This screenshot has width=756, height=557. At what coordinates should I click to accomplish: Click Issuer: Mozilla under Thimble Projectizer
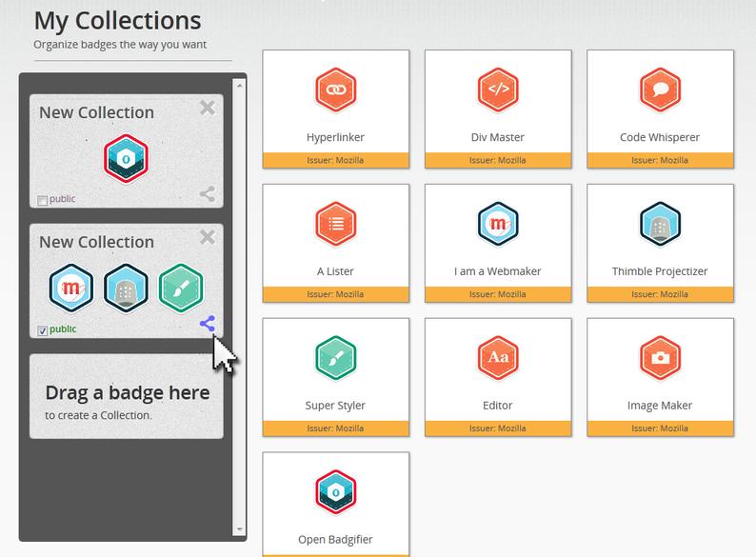point(660,294)
